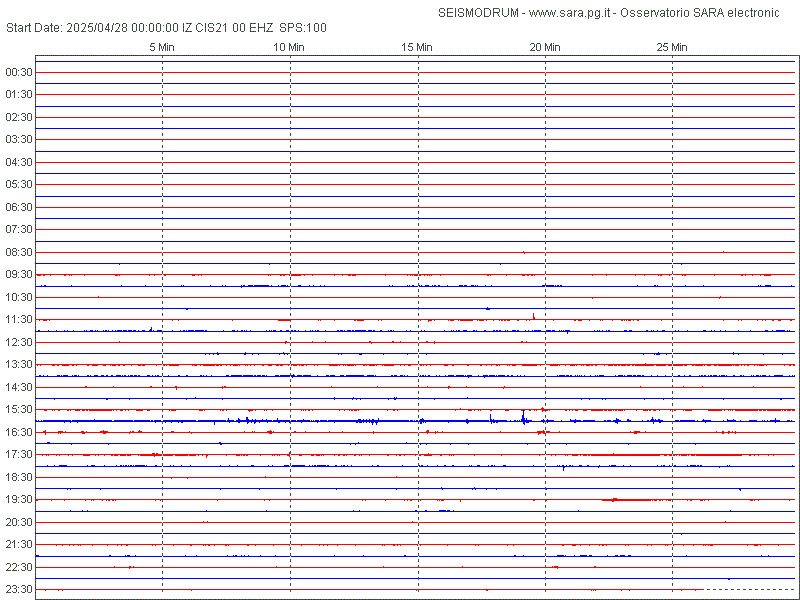
Task: Click the 25 Min axis label
Action: click(672, 47)
